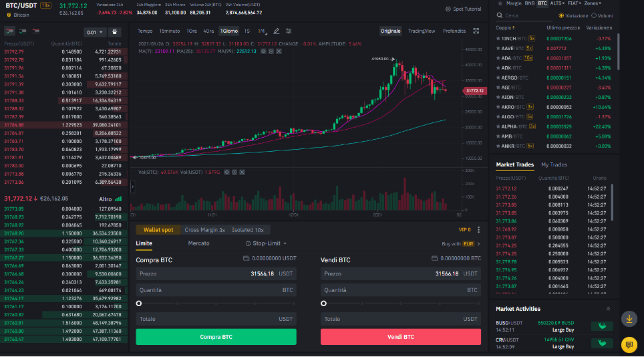Open My Trades tab
Screen dimensions: 644x357
[554, 164]
